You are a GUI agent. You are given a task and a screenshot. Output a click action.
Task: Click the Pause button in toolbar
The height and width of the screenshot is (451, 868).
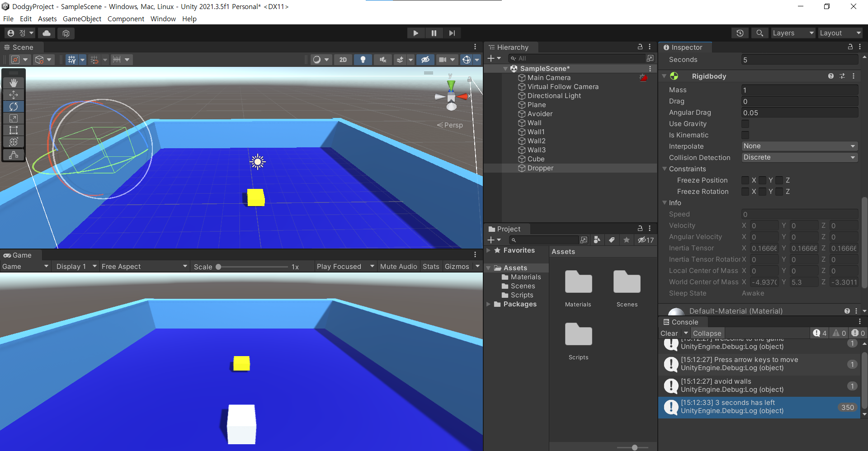point(434,33)
